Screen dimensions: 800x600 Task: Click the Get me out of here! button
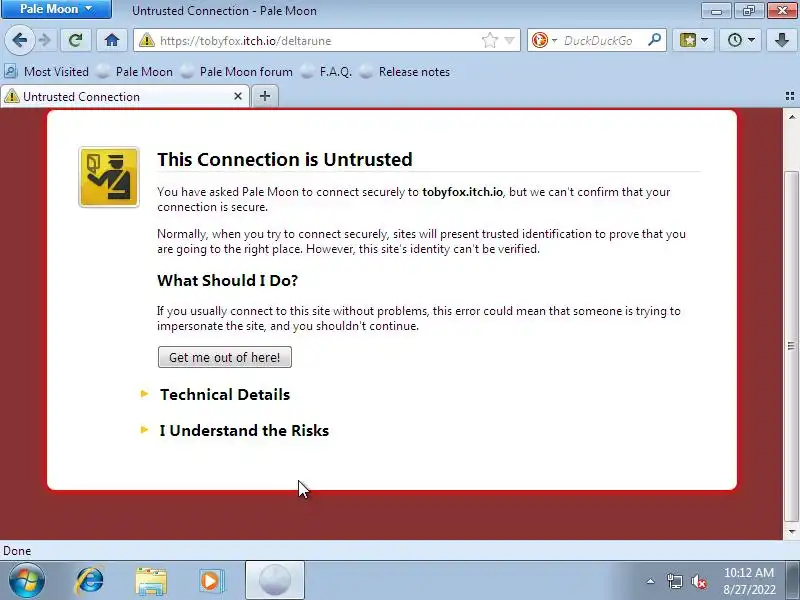click(224, 357)
